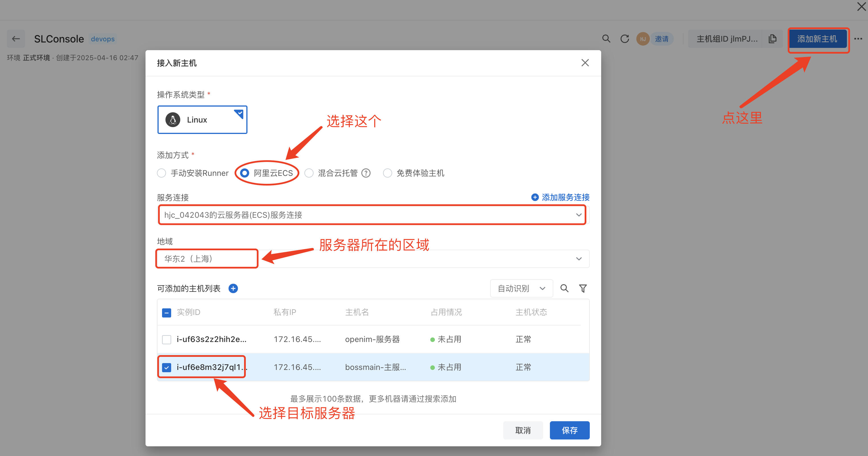Check the box for instance i-uf63s2z2hih2e
The width and height of the screenshot is (868, 456).
(x=167, y=339)
